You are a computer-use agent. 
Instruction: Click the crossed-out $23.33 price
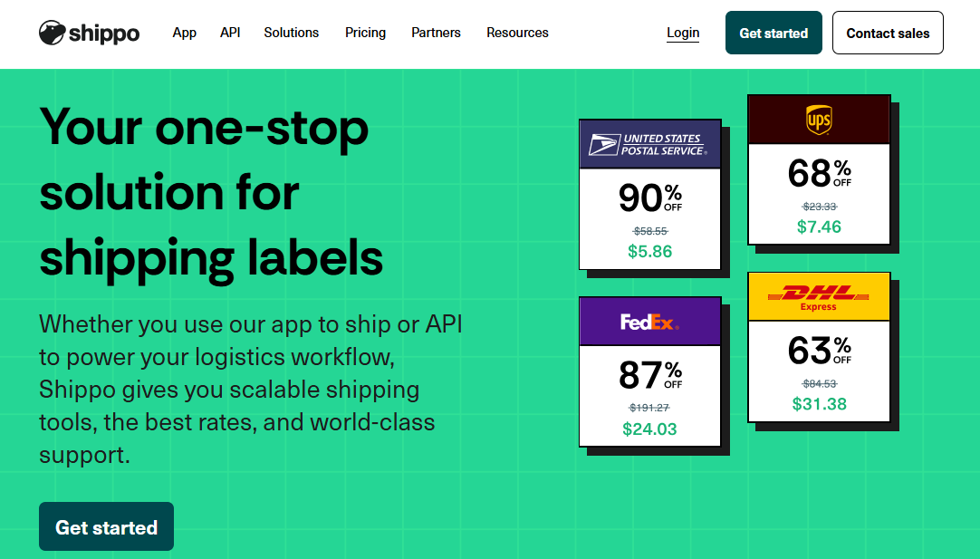[820, 207]
